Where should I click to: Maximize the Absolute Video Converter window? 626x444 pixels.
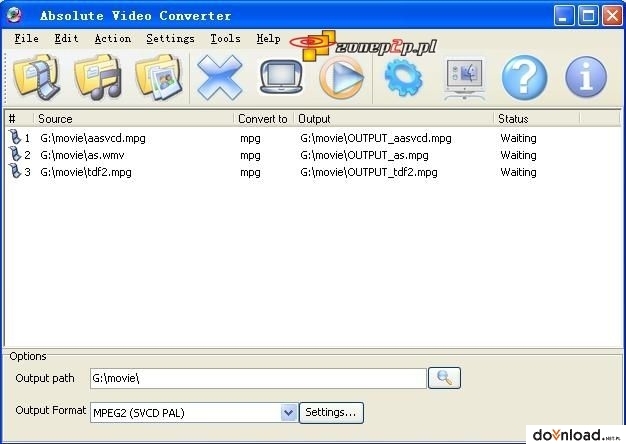(588, 16)
